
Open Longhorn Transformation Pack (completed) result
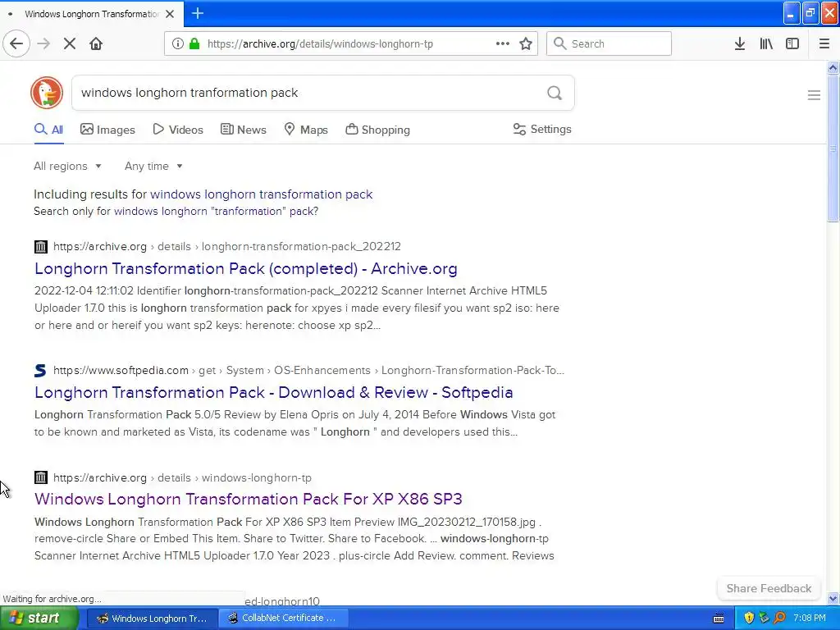(x=246, y=268)
